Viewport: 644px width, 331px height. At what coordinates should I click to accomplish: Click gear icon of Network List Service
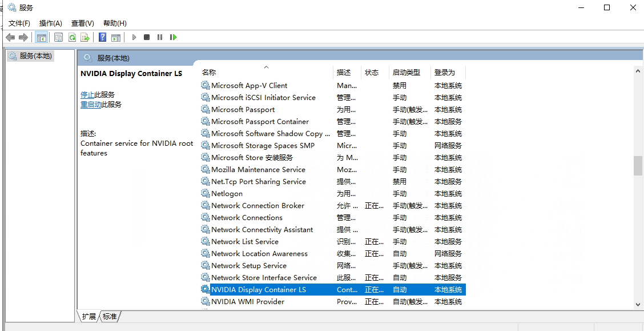205,241
